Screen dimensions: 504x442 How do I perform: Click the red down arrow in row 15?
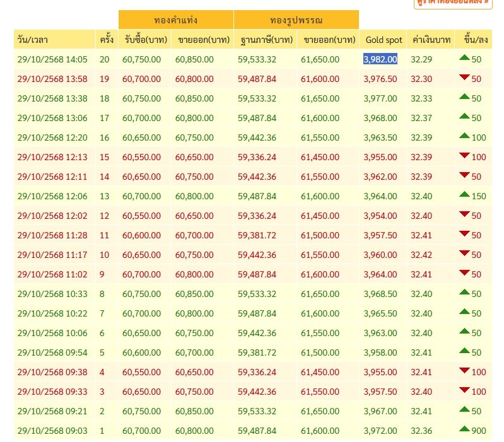[464, 156]
